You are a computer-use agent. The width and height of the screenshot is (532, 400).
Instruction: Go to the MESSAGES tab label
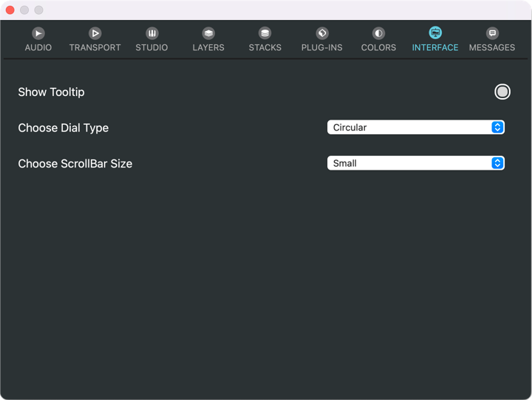[x=492, y=47]
